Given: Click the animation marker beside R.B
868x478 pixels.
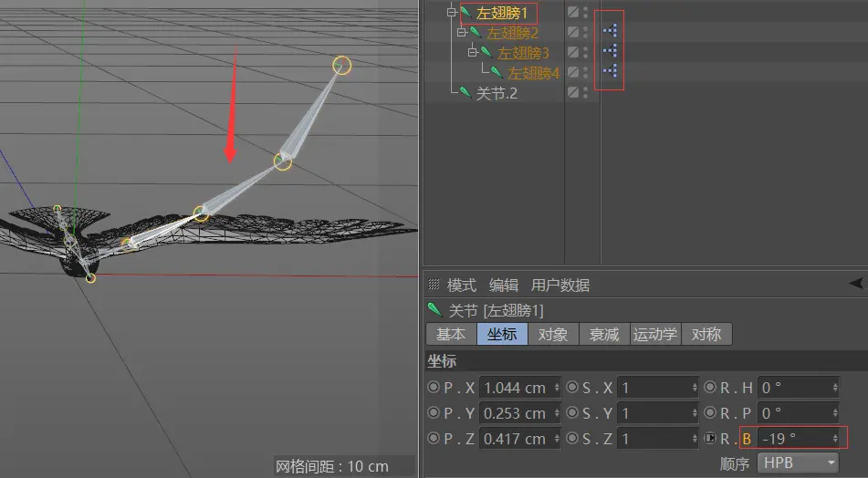Looking at the screenshot, I should pyautogui.click(x=710, y=439).
